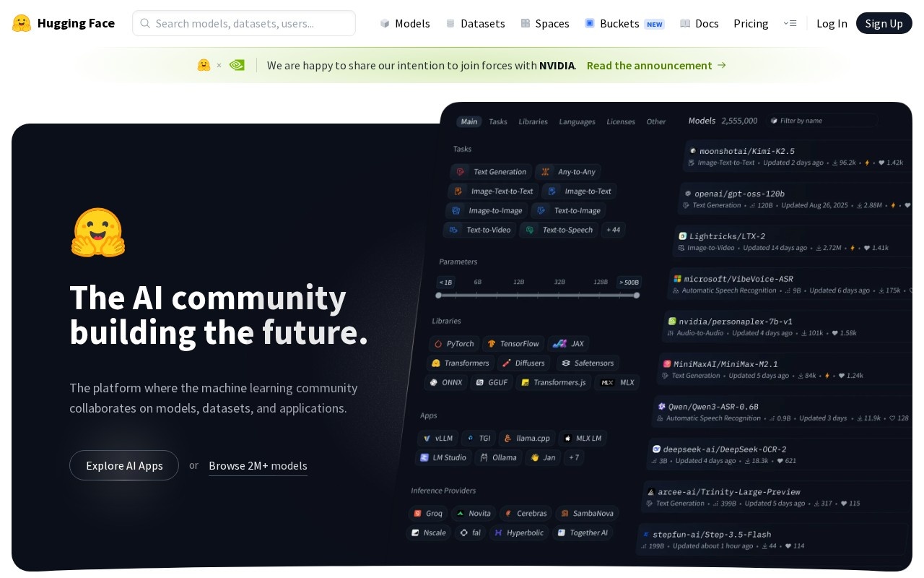Screen dimensions: 924x578
Task: Toggle the SambaNova provider filter
Action: click(587, 514)
